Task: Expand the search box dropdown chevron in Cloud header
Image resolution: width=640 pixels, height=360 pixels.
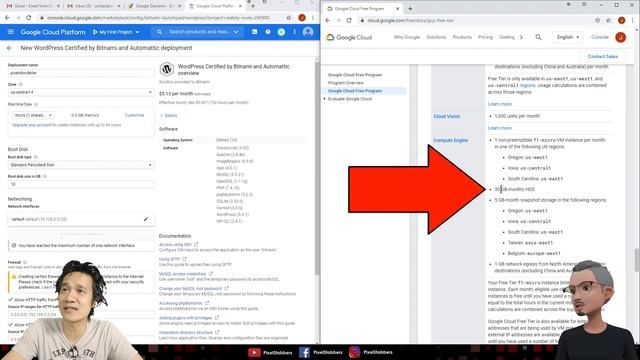Action: [236, 32]
